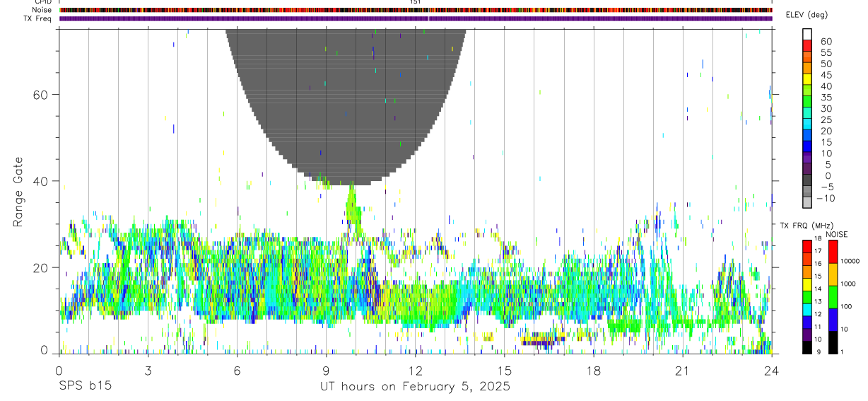This screenshot has height=401, width=868.
Task: Pick the black bottom segment of TX FRQ colorbar
Action: click(x=807, y=347)
